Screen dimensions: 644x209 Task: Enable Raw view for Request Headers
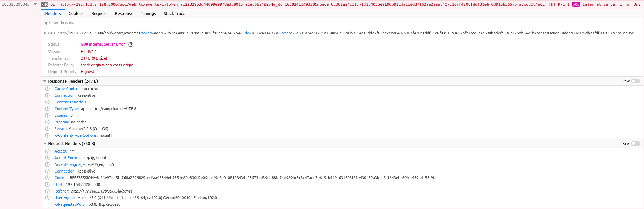(x=635, y=143)
